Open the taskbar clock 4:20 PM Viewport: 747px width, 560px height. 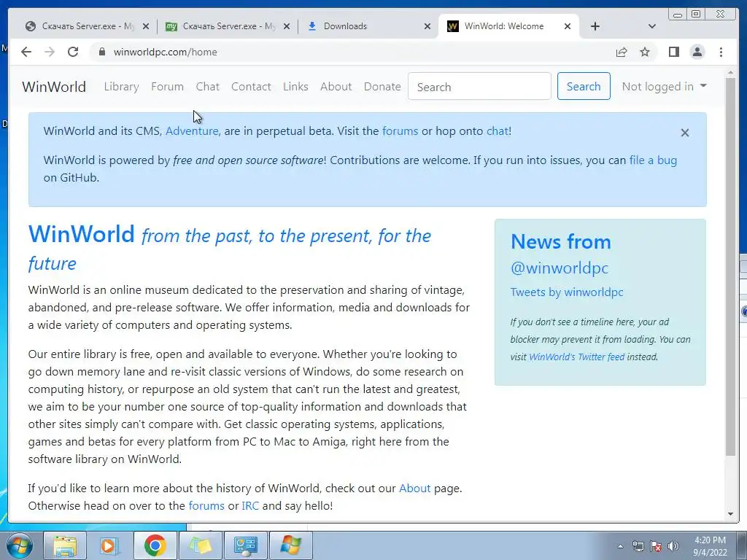point(710,546)
